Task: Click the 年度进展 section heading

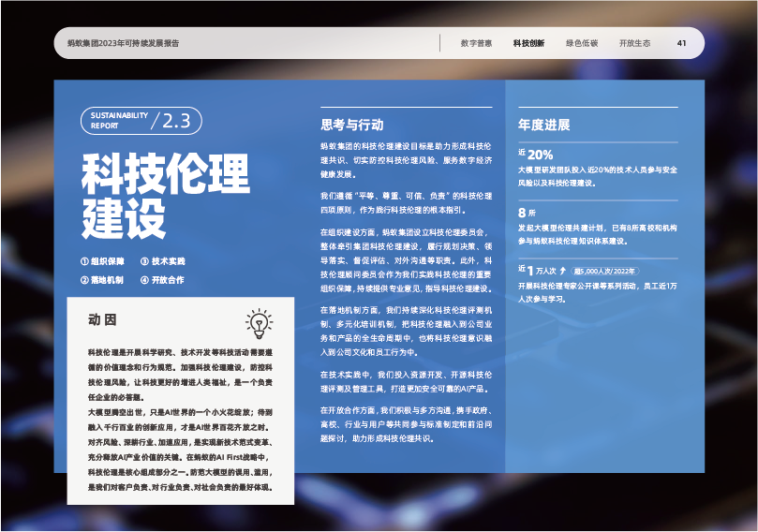Action: click(x=543, y=124)
